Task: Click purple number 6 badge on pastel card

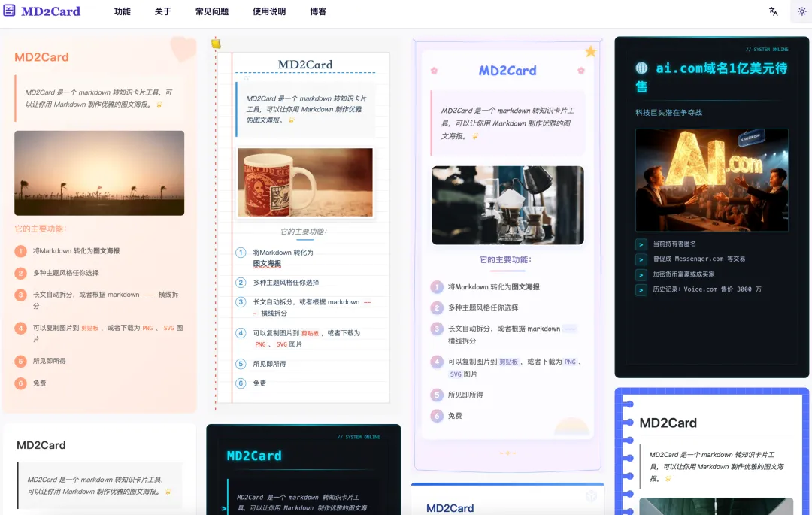Action: click(x=437, y=416)
